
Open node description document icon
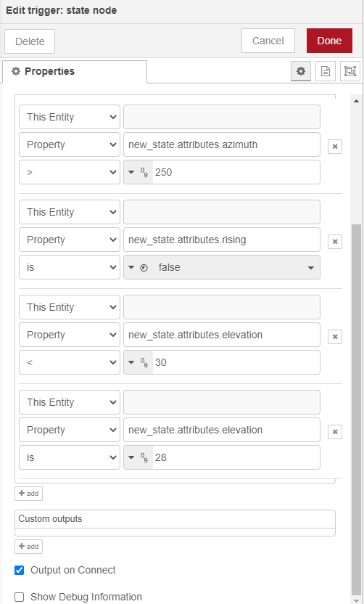(325, 71)
